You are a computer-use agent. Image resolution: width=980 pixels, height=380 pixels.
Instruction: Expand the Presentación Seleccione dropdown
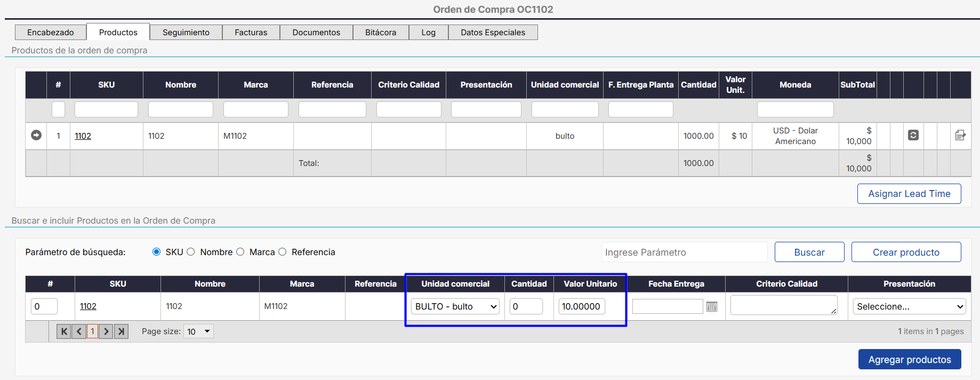pos(909,307)
